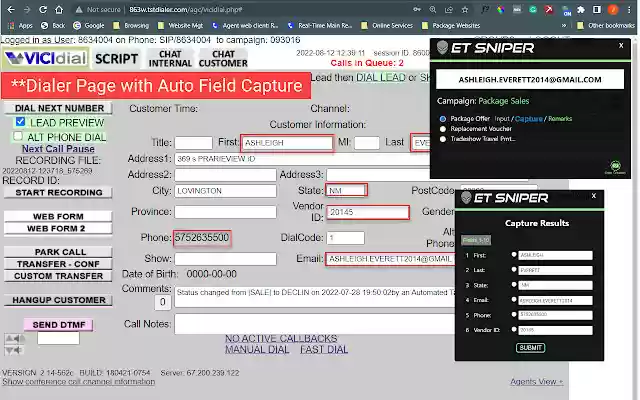The image size is (640, 400).
Task: Open WEB FORM 2 button
Action: (58, 229)
